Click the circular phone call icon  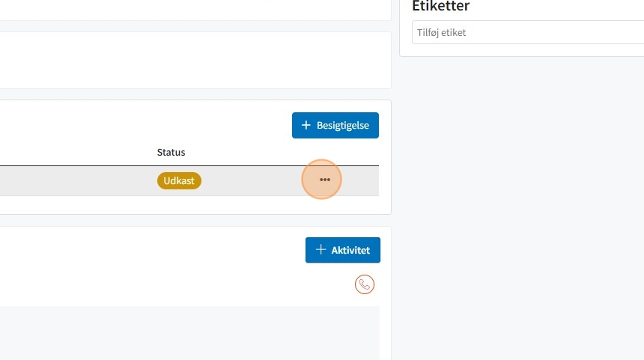(364, 284)
